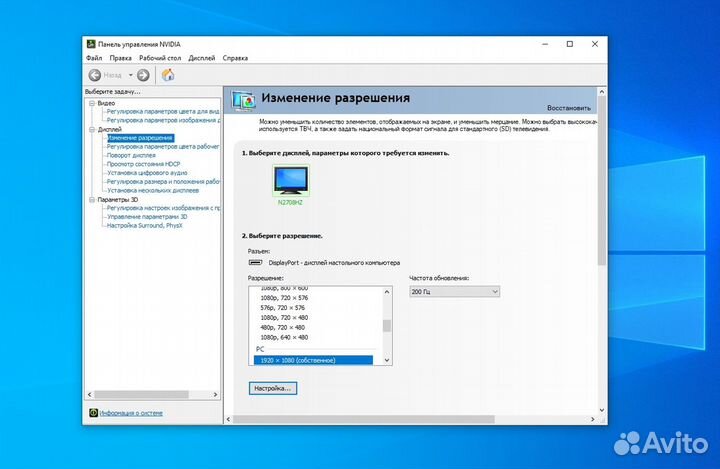Click task tree horizontal scrollbar right arrow

(215, 395)
